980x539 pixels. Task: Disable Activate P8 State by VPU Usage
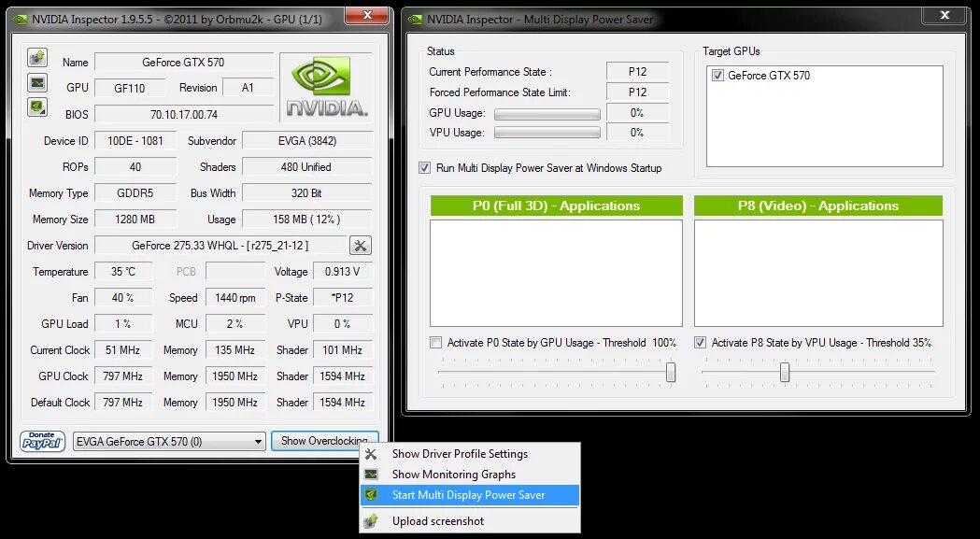tap(700, 343)
